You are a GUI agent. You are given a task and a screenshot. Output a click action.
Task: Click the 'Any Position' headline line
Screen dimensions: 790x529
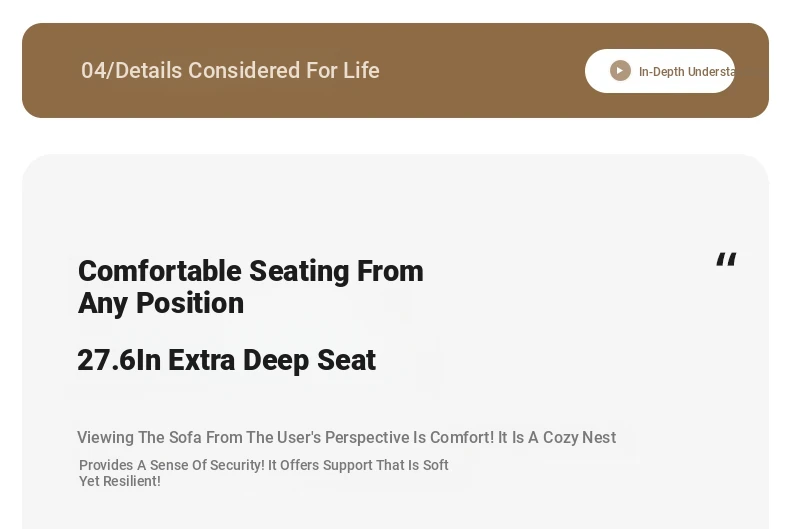(161, 303)
